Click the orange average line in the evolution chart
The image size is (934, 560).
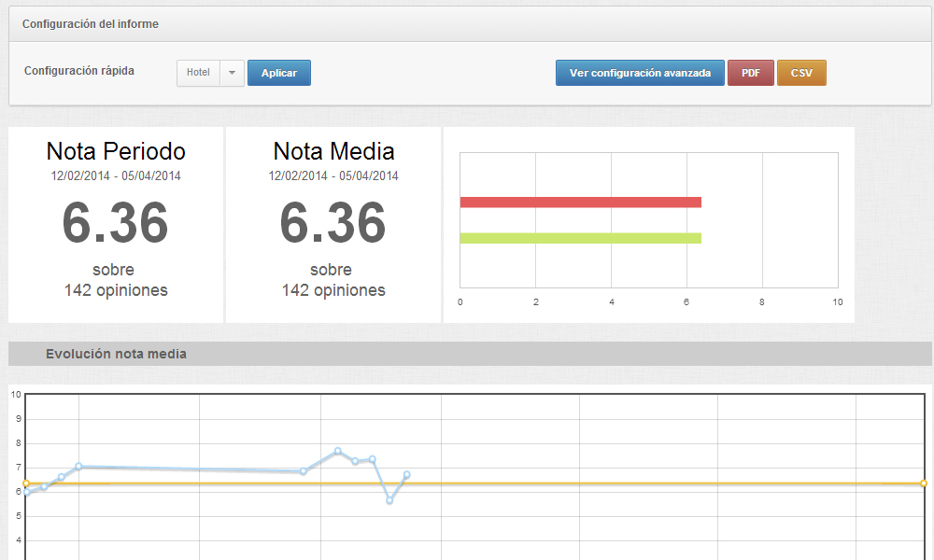click(x=560, y=483)
